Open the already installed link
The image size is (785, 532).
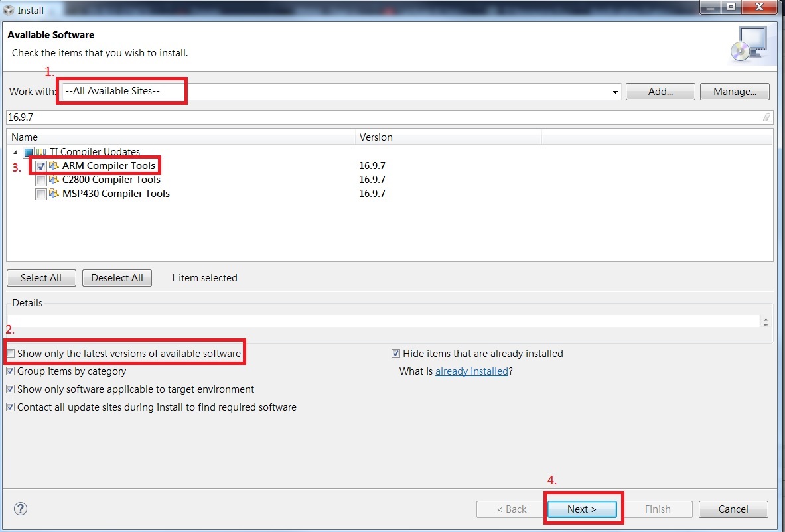point(472,371)
